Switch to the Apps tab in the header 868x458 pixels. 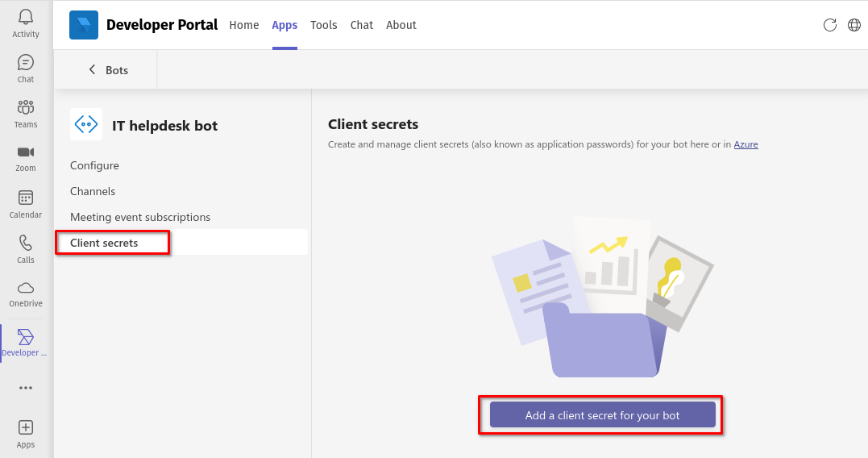click(x=284, y=25)
